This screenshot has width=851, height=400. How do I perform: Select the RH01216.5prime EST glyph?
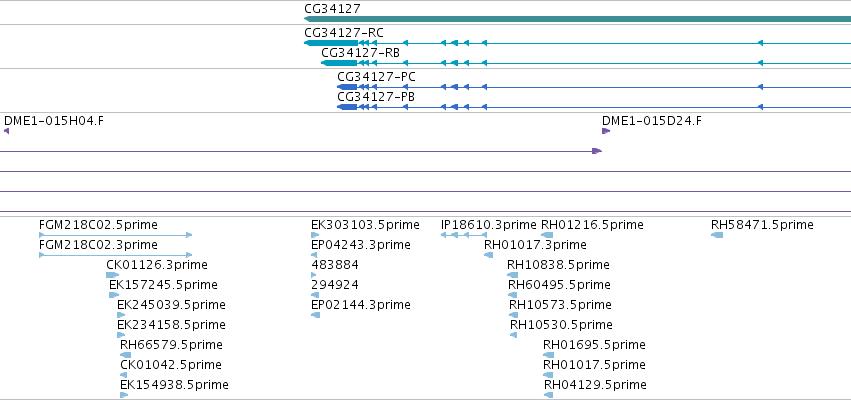(547, 235)
